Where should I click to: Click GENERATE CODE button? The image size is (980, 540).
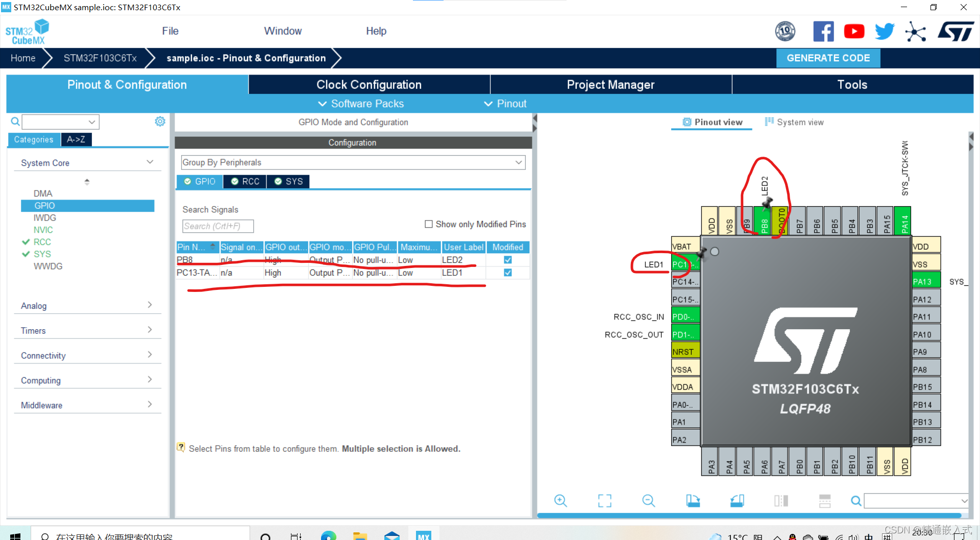(828, 58)
